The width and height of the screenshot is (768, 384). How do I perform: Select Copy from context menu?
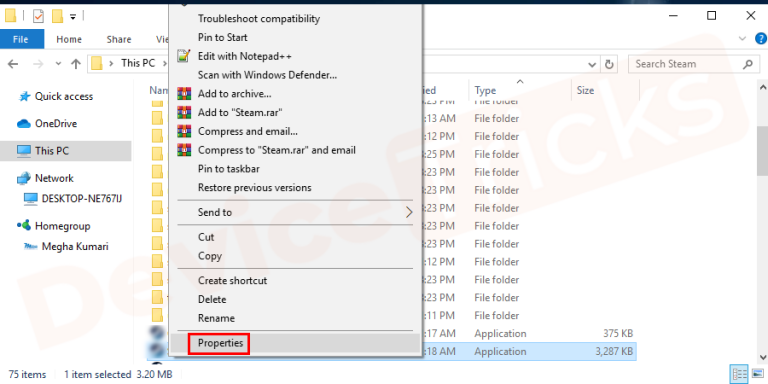pyautogui.click(x=210, y=256)
